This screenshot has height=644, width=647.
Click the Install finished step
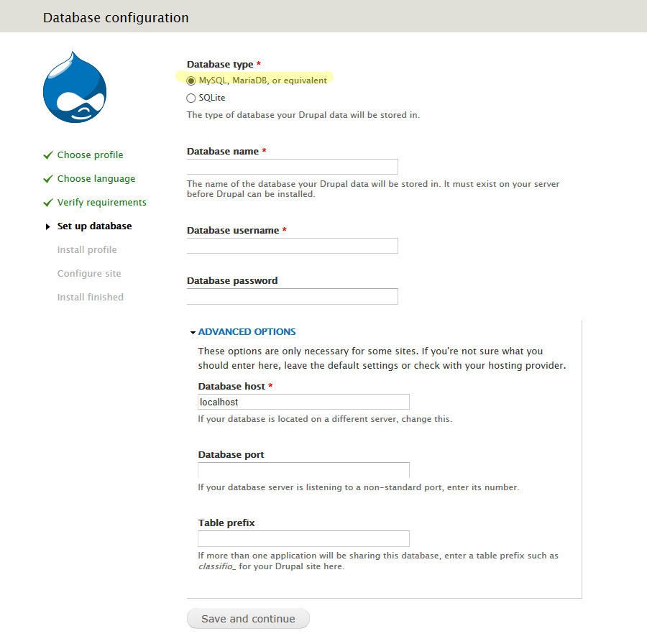[91, 298]
